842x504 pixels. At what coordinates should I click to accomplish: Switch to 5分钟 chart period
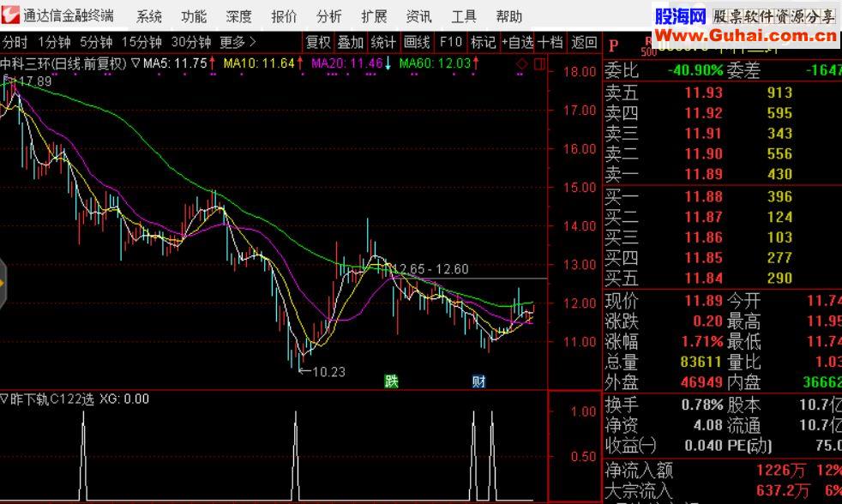(96, 42)
